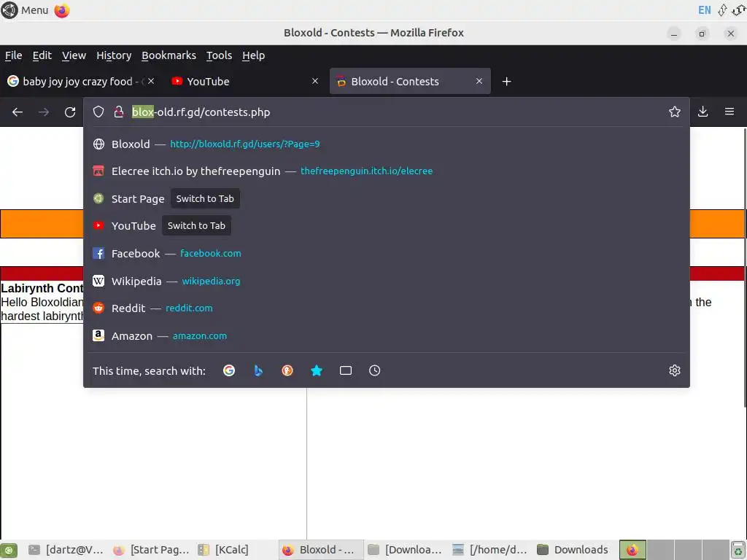Screen dimensions: 747x560
Task: Open the Bookmarks menu
Action: pos(169,55)
